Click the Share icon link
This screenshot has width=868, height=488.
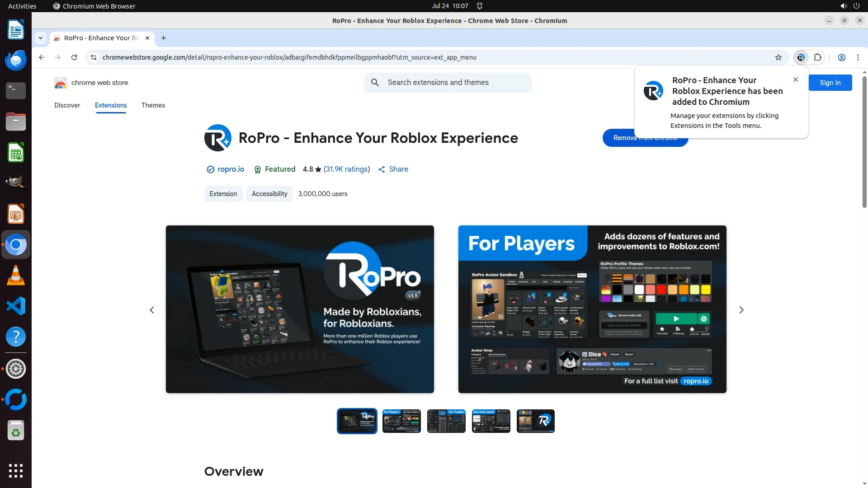click(393, 169)
